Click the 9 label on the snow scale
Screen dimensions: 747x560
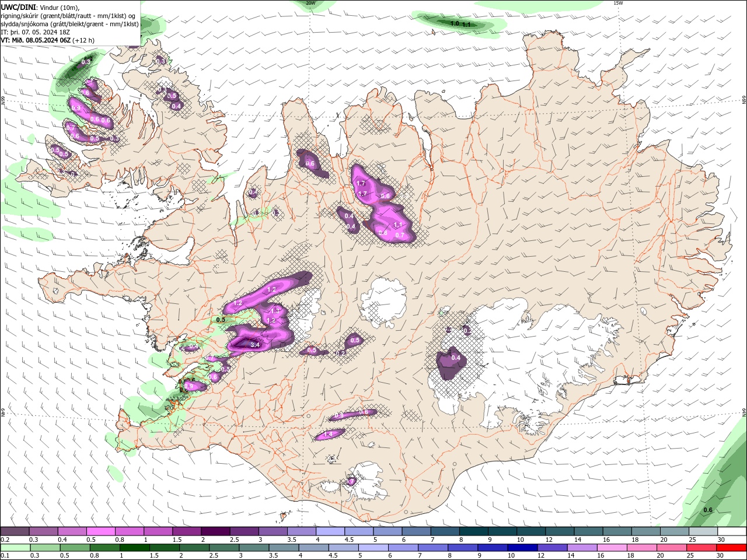click(x=489, y=540)
